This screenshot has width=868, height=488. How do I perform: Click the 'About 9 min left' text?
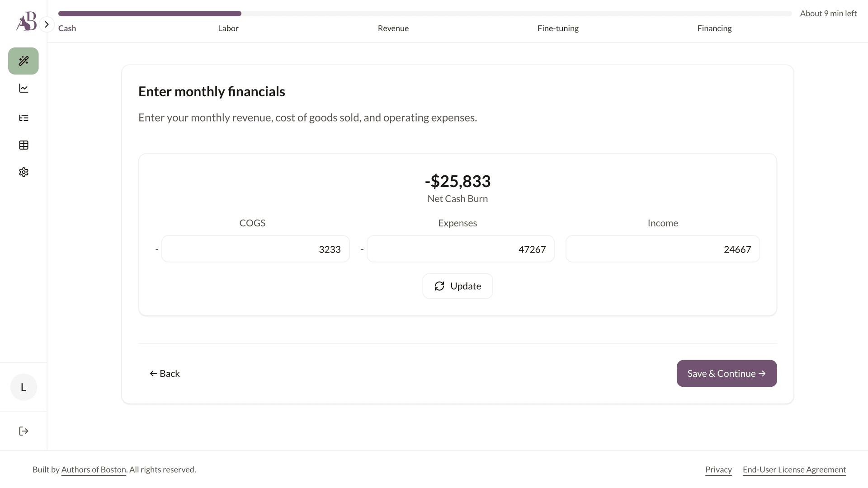click(x=828, y=14)
